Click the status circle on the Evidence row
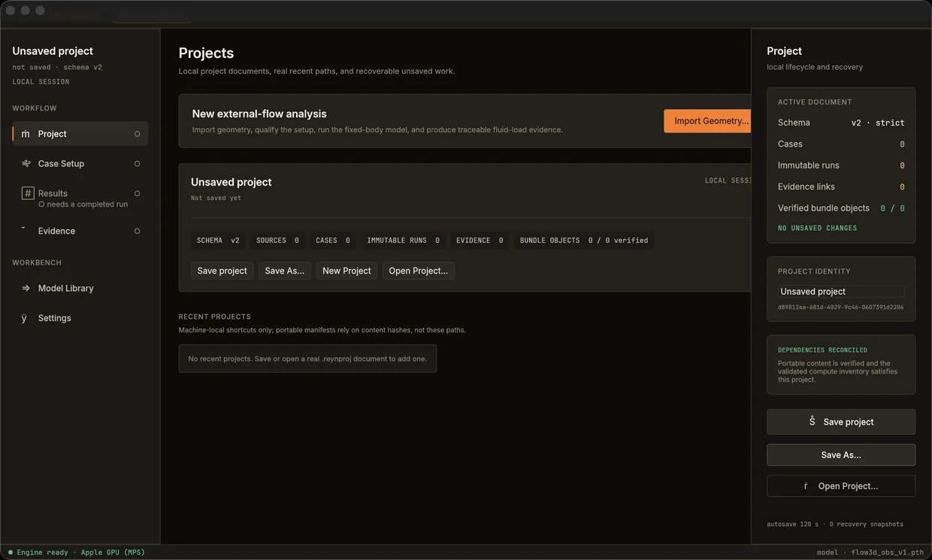 (x=137, y=231)
